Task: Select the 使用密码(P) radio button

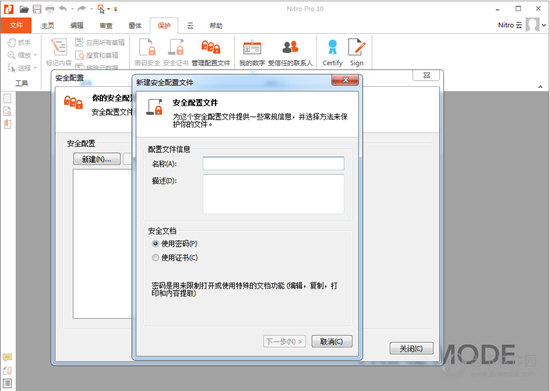Action: 155,243
